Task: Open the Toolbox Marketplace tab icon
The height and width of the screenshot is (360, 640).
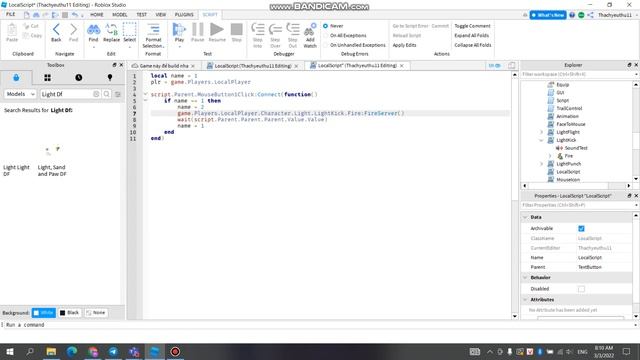Action: pos(16,78)
